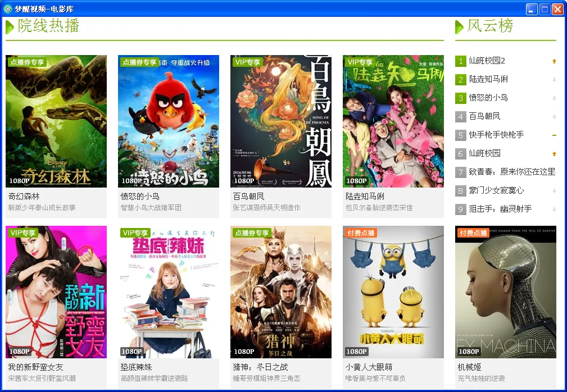This screenshot has height=392, width=567.
Task: Maximize the 梦醒视频 window
Action: click(545, 9)
